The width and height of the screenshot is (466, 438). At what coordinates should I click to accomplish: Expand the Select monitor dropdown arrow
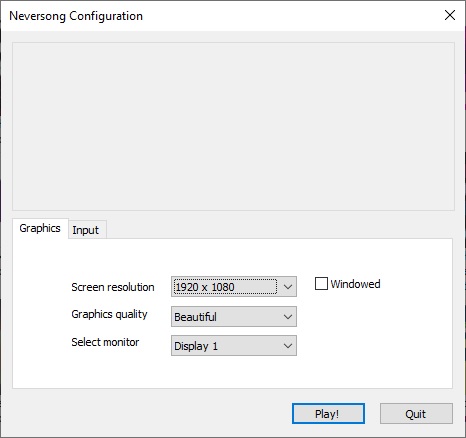288,346
